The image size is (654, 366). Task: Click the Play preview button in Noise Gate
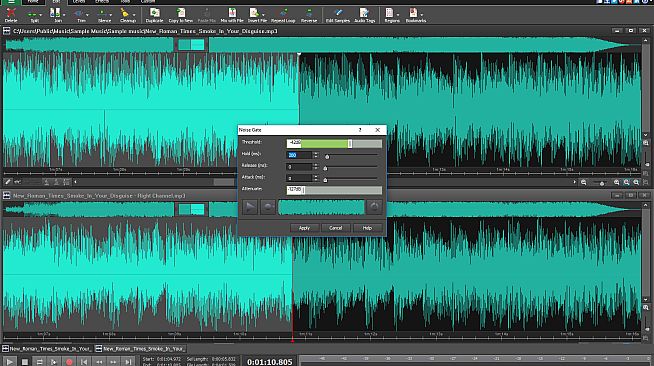pyautogui.click(x=250, y=207)
